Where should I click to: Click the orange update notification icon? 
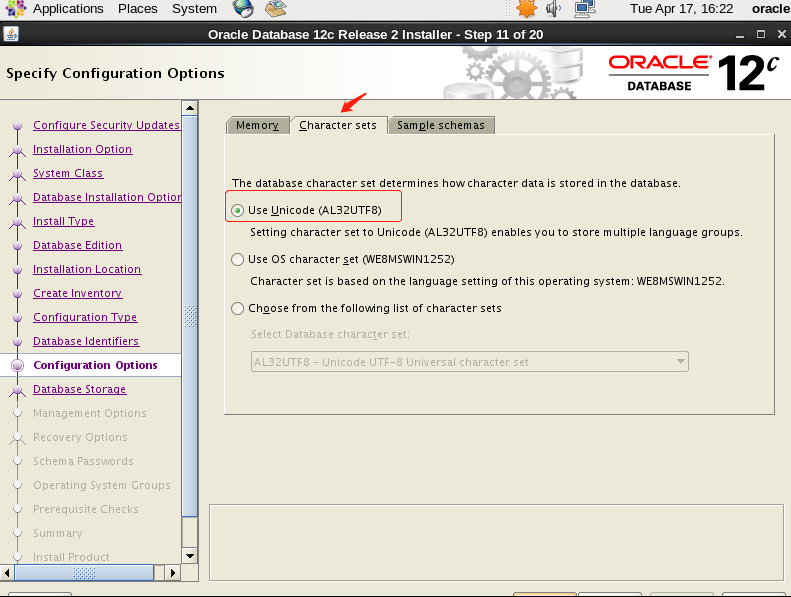(x=527, y=9)
